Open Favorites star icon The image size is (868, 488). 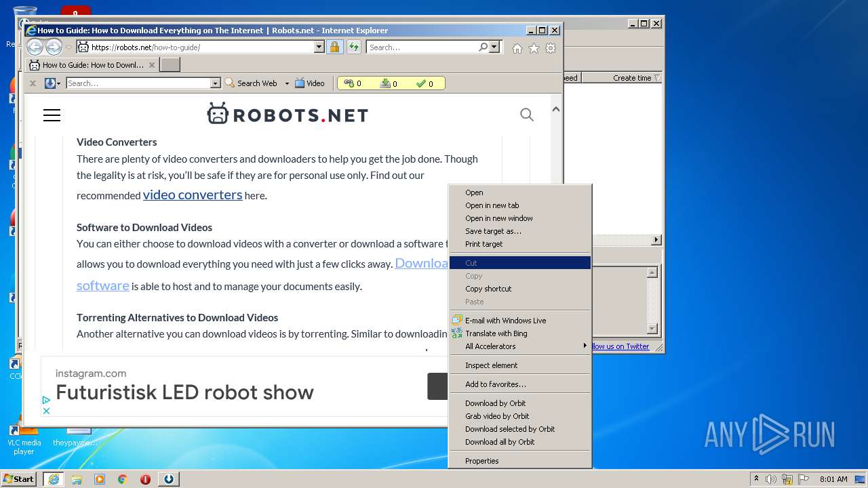click(x=534, y=48)
